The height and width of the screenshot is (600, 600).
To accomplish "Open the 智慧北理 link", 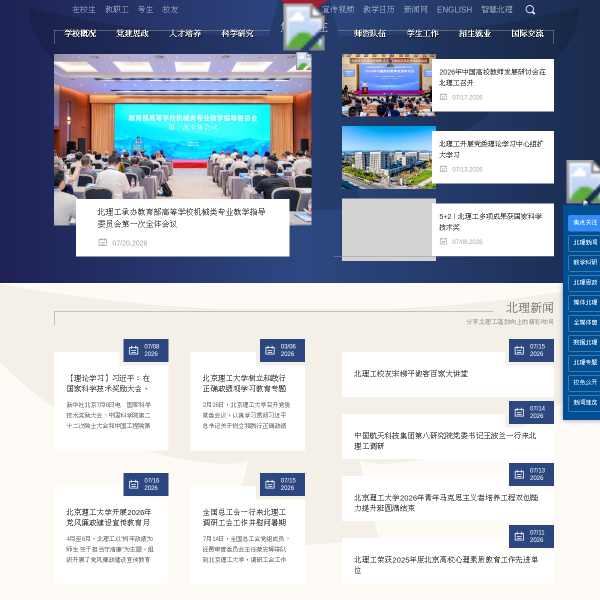I will point(497,10).
